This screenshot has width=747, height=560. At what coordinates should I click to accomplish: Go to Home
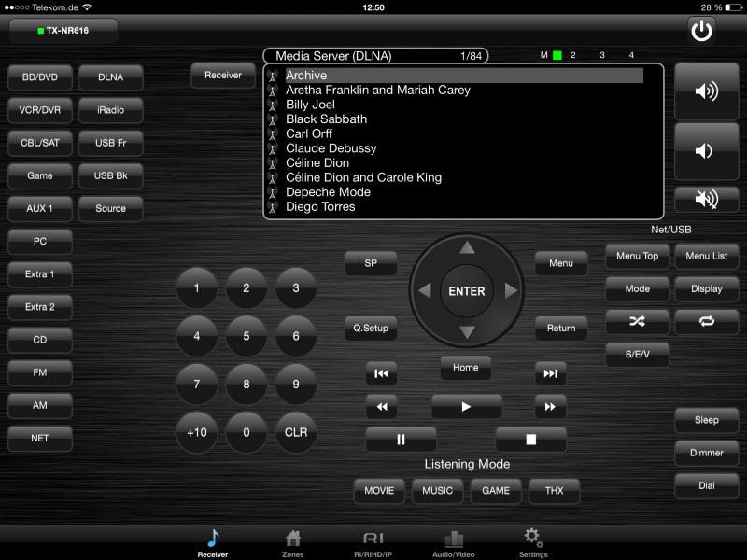(465, 368)
